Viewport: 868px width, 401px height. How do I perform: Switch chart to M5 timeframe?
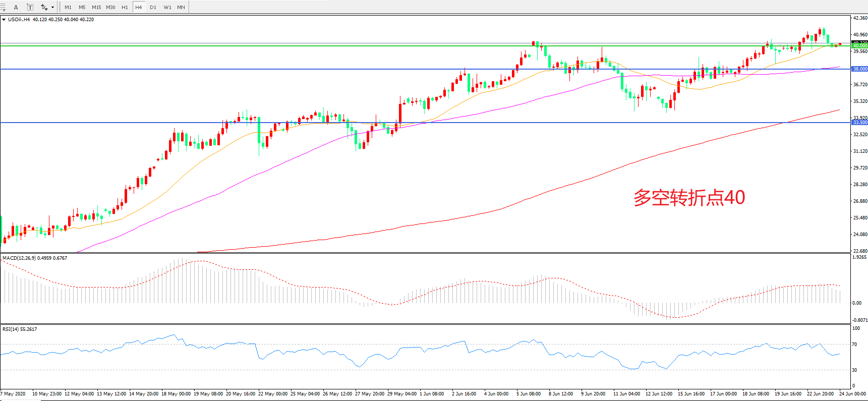pyautogui.click(x=82, y=7)
